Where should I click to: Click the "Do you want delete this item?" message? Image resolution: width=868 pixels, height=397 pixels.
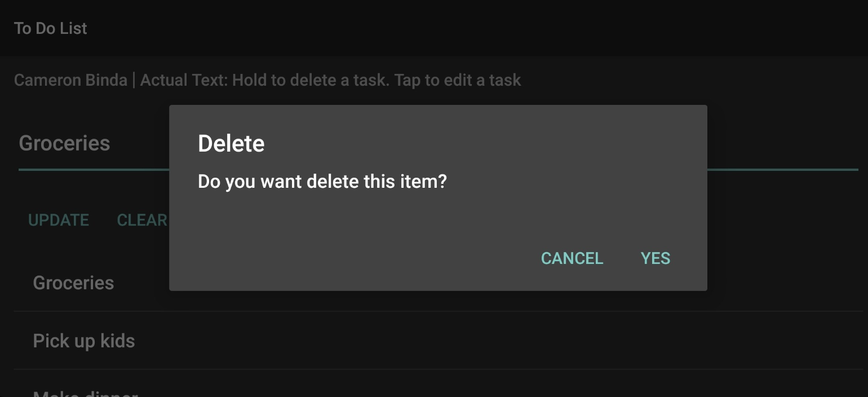(322, 182)
